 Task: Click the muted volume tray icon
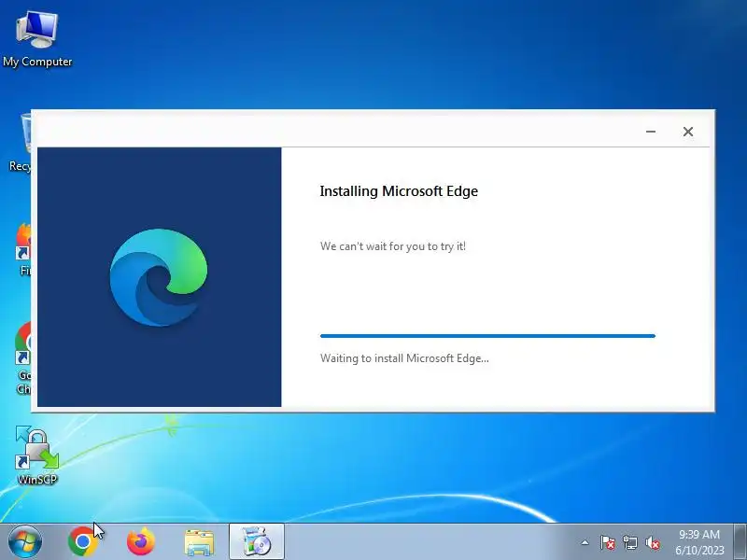652,542
